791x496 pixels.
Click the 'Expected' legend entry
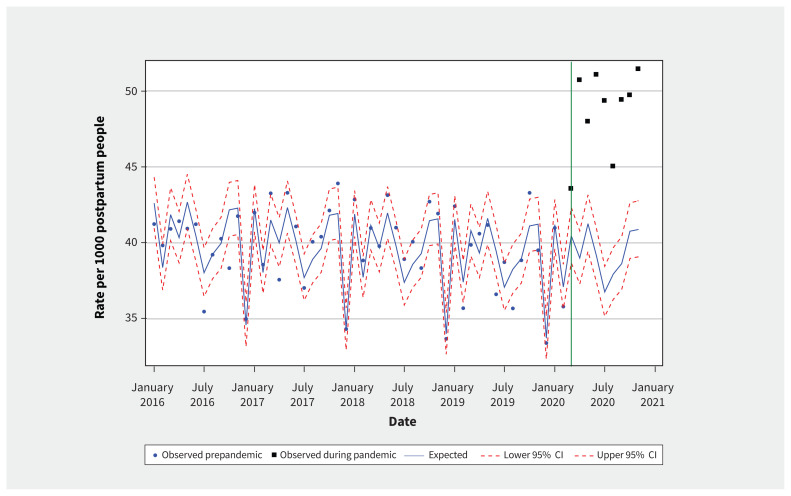(x=437, y=455)
